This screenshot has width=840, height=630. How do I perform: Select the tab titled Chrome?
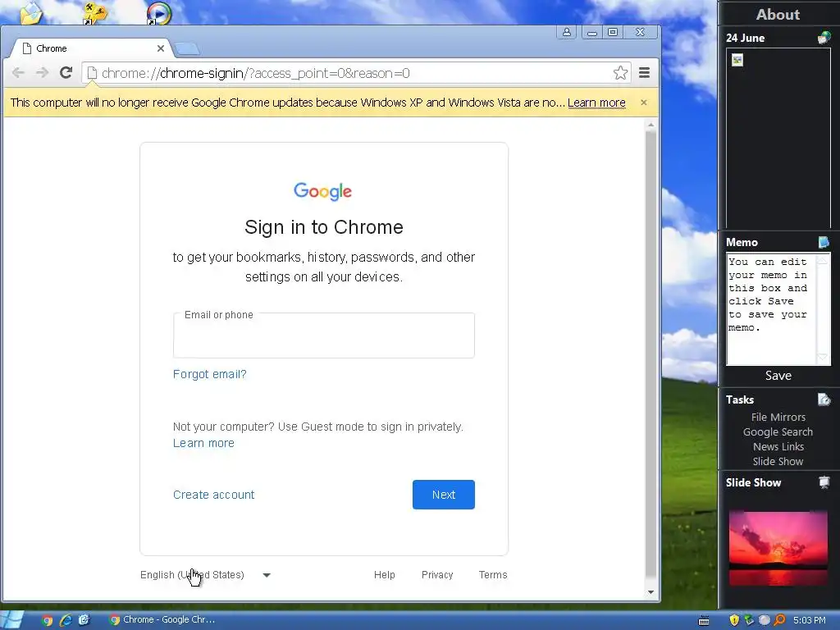coord(91,48)
